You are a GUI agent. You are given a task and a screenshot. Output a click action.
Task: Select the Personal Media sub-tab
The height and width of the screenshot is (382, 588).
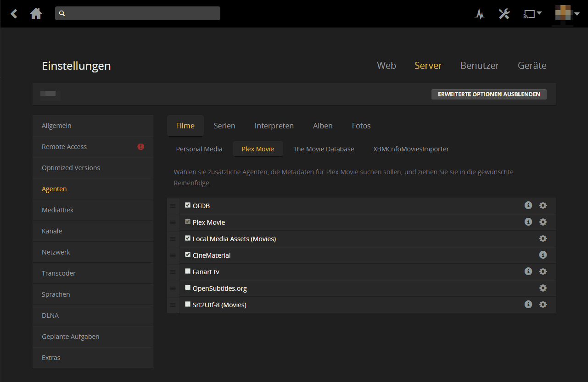(199, 149)
